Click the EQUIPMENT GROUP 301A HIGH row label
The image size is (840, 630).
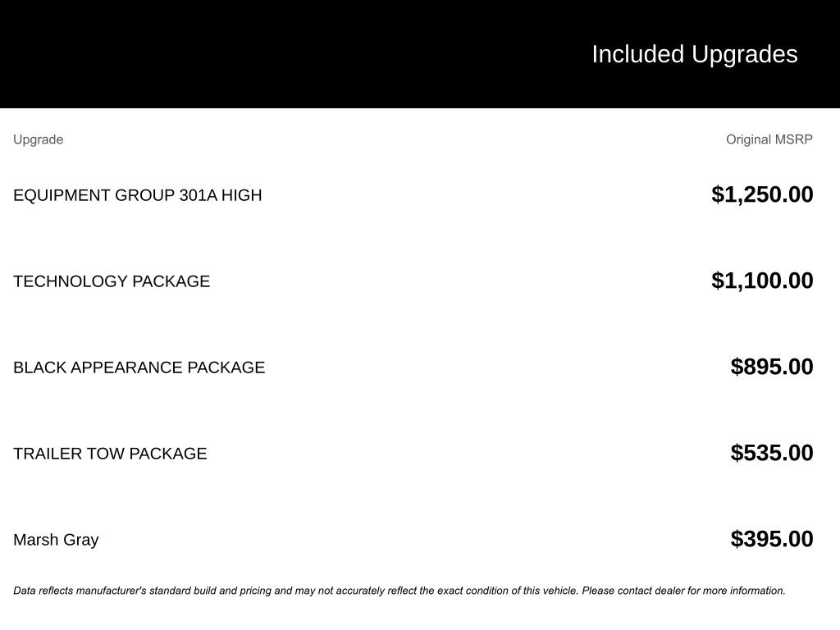coord(138,195)
